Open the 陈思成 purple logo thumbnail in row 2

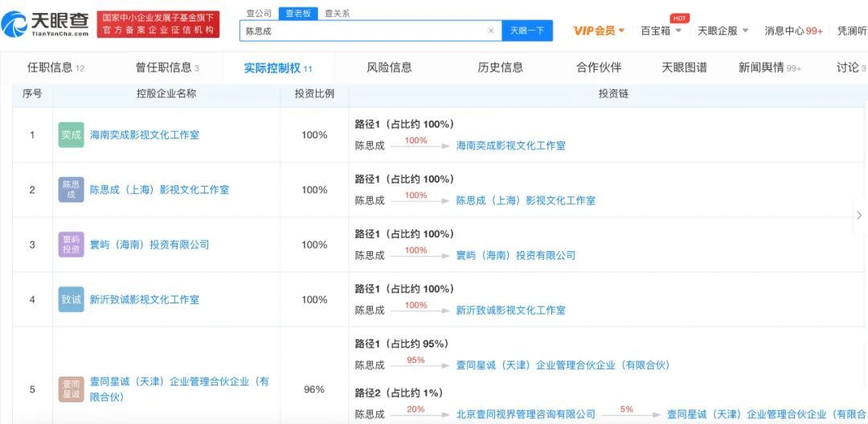71,190
